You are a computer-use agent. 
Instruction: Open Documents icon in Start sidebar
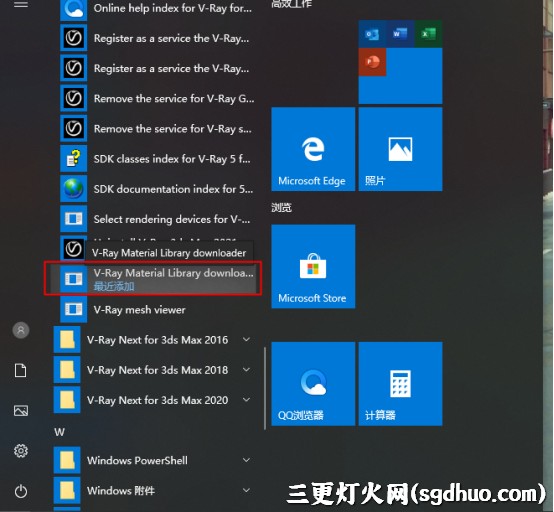point(20,370)
